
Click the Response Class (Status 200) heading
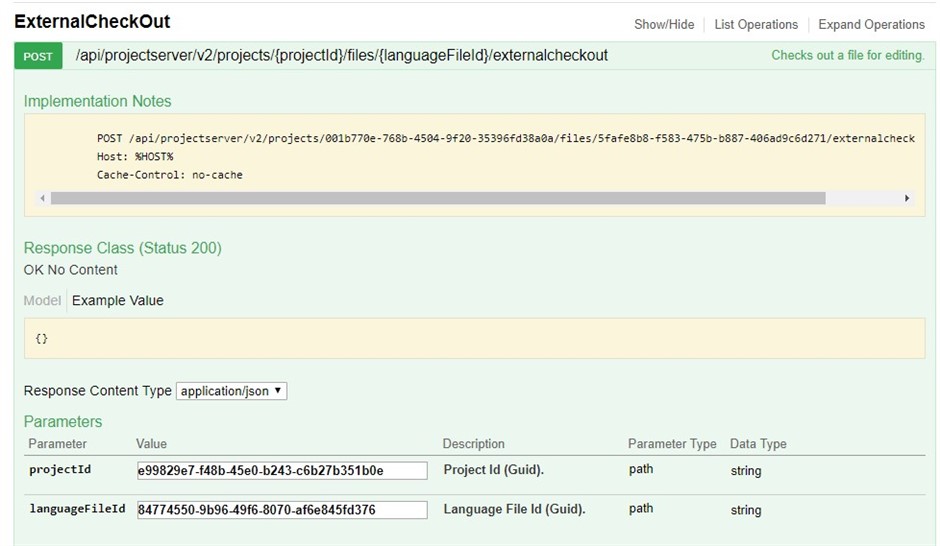click(123, 248)
